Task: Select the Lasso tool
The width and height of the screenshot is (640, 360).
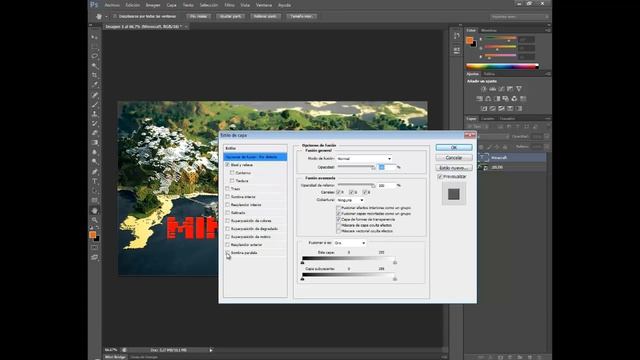Action: point(95,56)
